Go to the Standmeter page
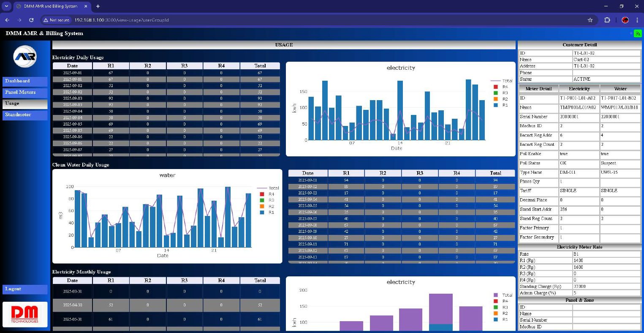Viewport: 644px width, 333px height. (25, 115)
